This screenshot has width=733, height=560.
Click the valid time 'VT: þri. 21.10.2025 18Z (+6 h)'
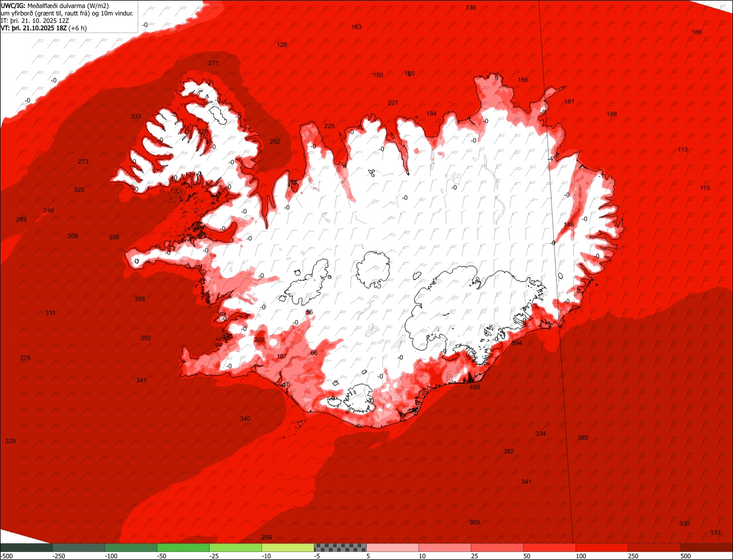click(x=44, y=28)
